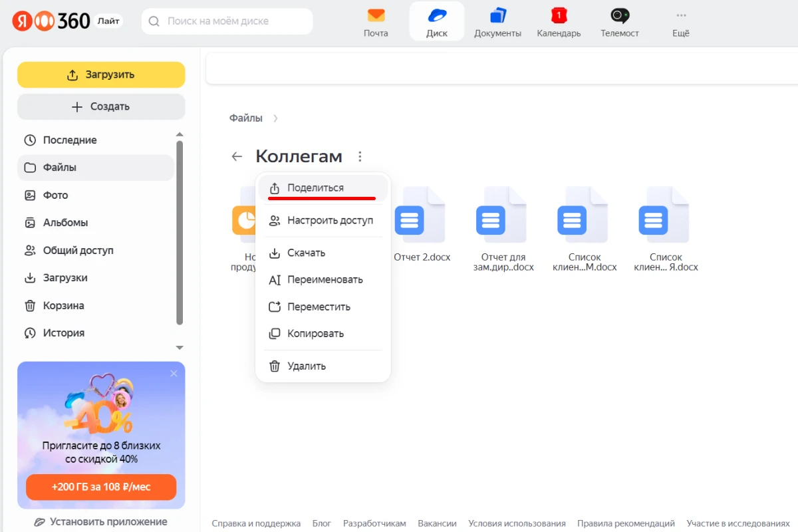Open Альбомы in the sidebar
Viewport: 798px width, 532px height.
pos(96,223)
